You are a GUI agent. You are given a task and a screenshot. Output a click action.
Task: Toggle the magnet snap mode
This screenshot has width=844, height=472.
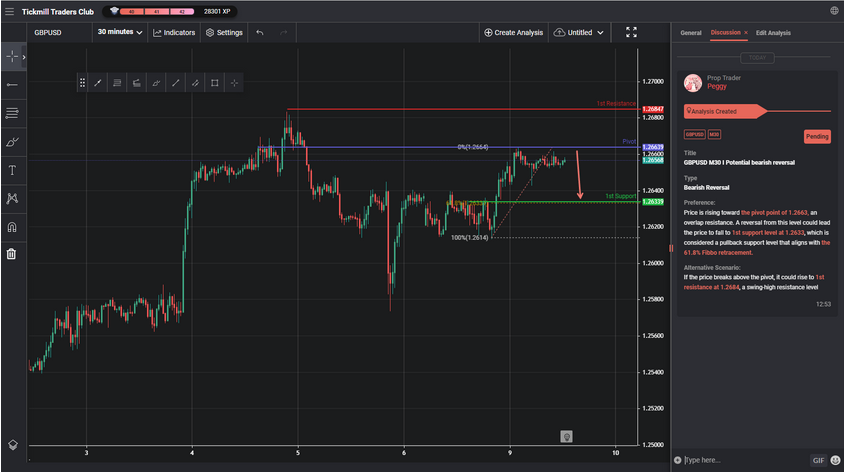pos(12,227)
